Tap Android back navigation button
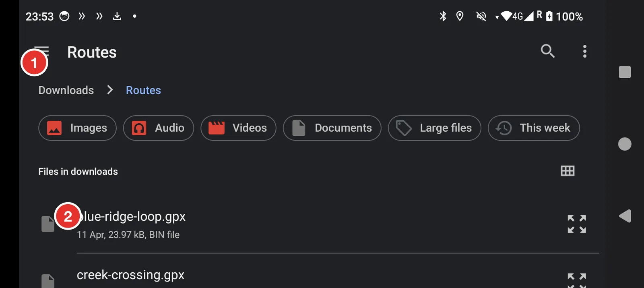The image size is (644, 288). click(625, 216)
